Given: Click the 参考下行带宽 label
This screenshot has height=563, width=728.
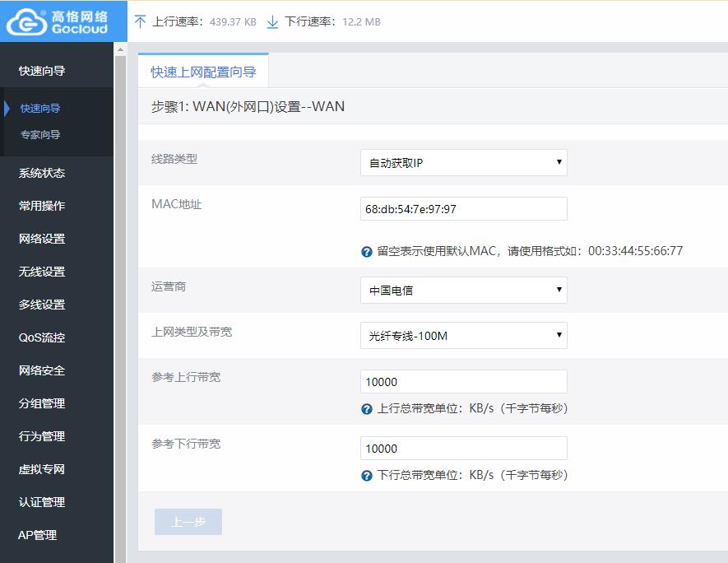Looking at the screenshot, I should pyautogui.click(x=186, y=444).
